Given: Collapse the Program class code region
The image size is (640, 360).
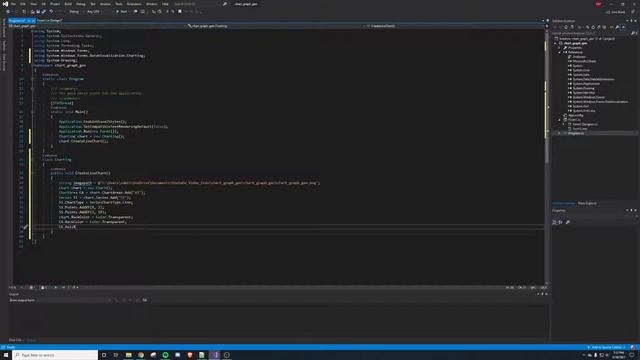Looking at the screenshot, I should coord(32,79).
